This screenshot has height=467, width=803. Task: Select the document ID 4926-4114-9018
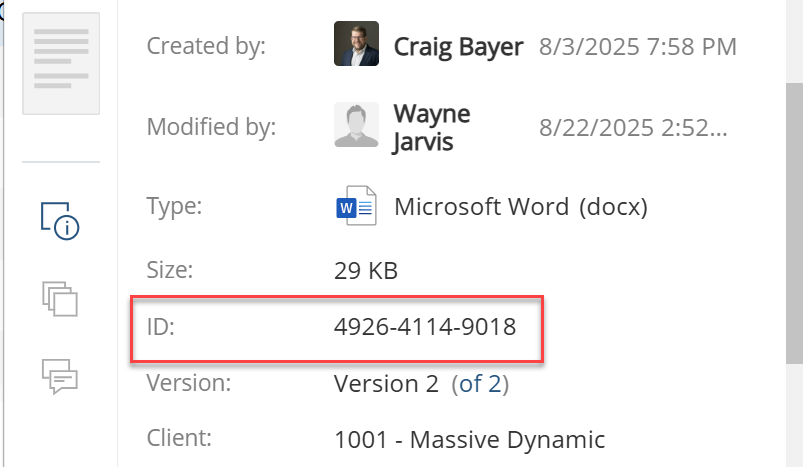click(425, 327)
